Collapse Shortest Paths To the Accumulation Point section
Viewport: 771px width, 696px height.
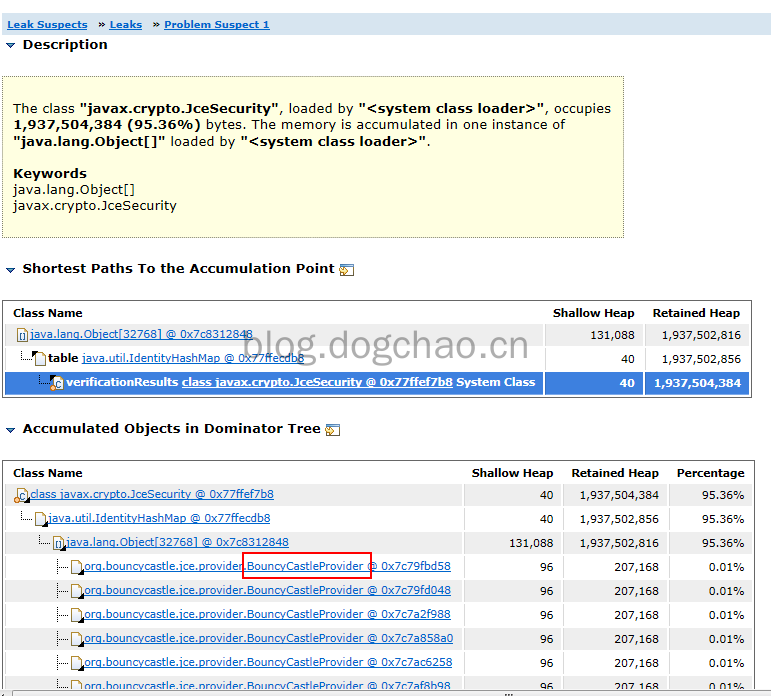point(10,270)
